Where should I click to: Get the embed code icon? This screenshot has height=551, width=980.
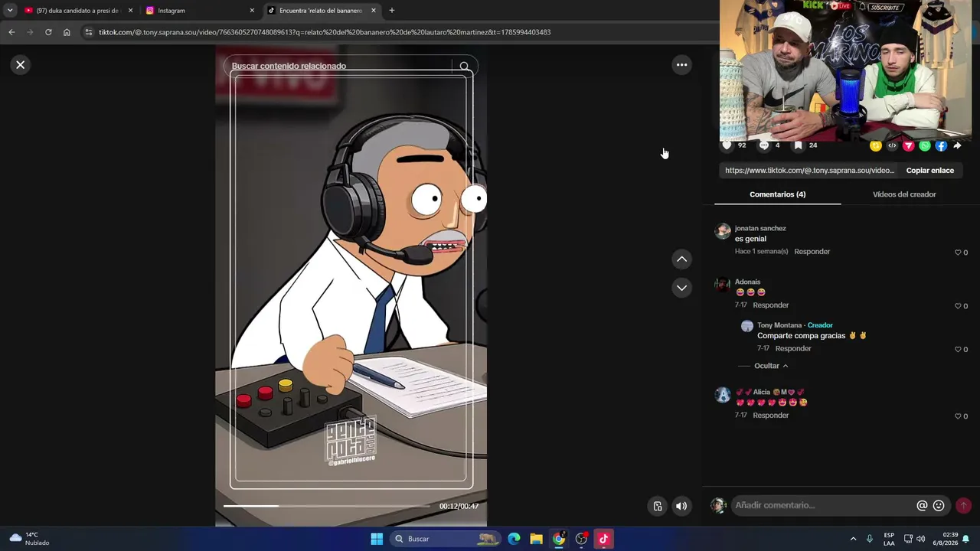point(892,146)
